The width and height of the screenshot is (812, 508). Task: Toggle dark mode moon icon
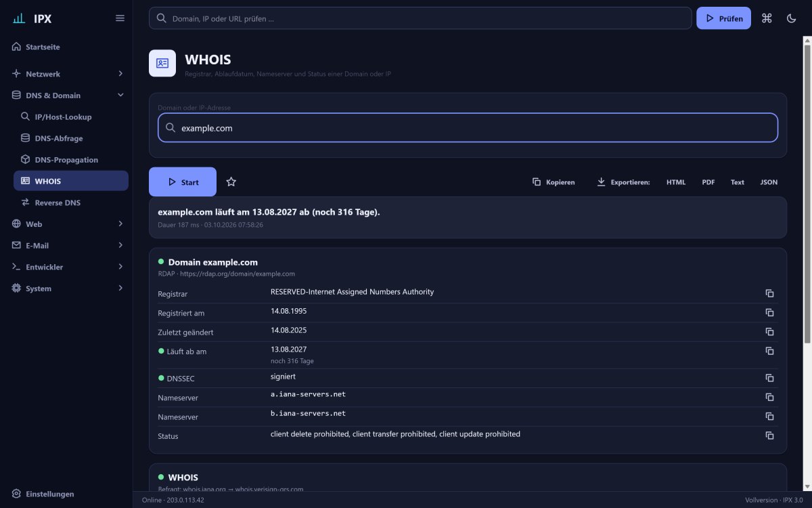pos(791,18)
